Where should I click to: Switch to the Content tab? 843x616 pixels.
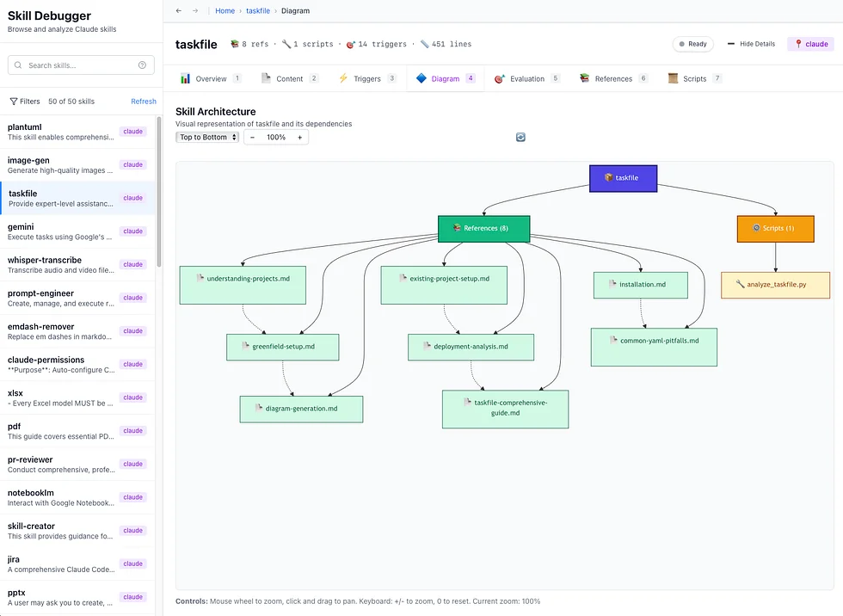click(288, 78)
